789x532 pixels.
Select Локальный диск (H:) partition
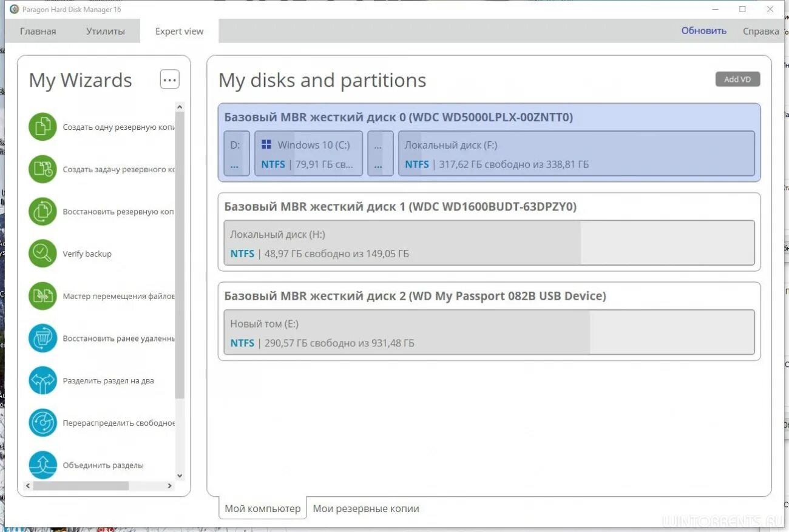[x=489, y=243]
